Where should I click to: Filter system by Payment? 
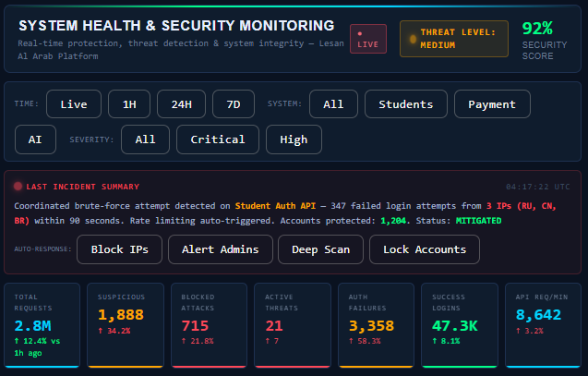coord(492,104)
